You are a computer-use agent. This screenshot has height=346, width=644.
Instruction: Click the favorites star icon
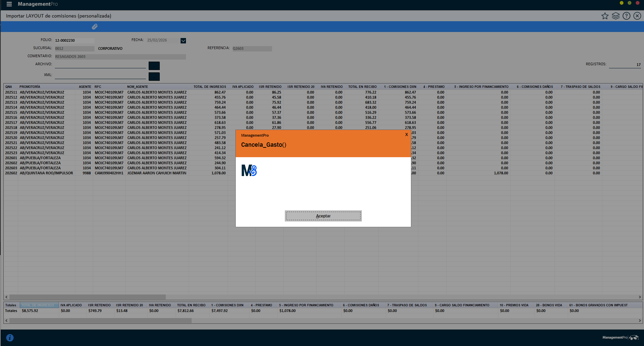click(x=605, y=16)
